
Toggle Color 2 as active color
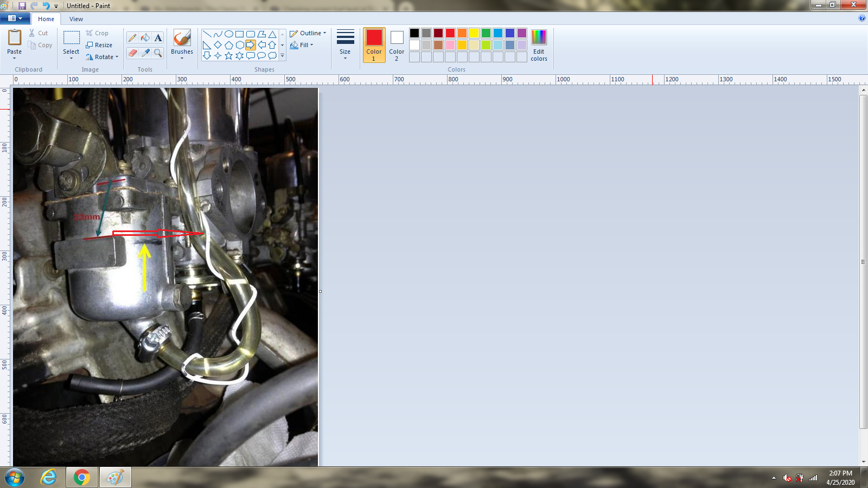coord(397,45)
